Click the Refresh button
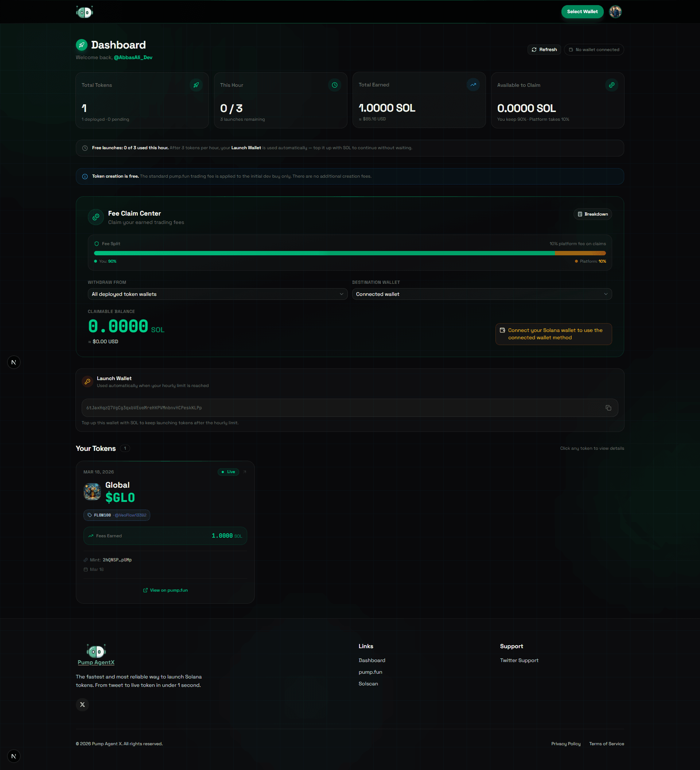 (x=544, y=50)
